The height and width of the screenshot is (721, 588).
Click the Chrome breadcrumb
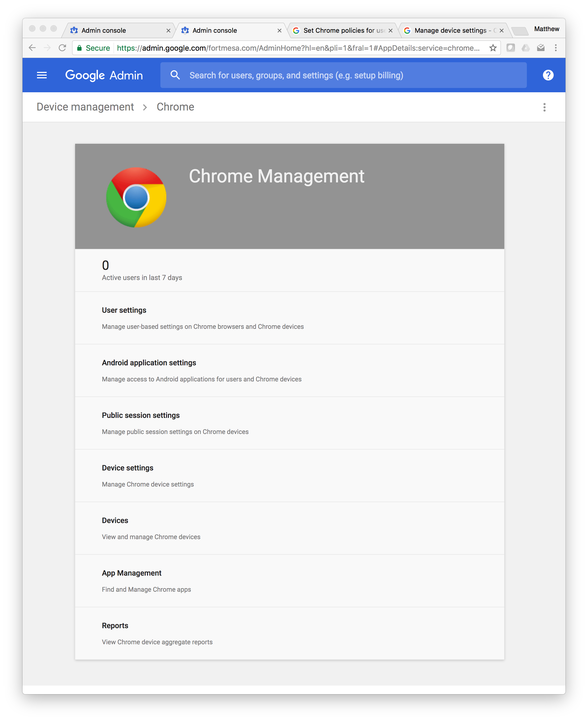tap(175, 107)
